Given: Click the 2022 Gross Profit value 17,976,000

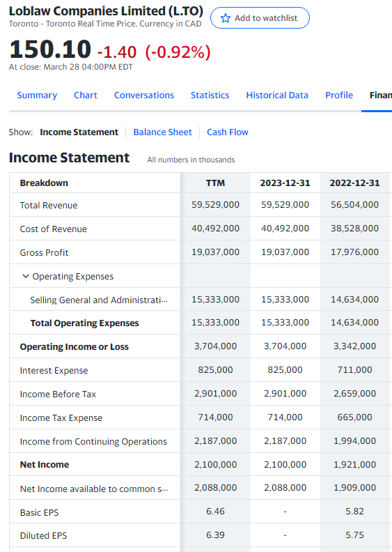Looking at the screenshot, I should point(354,252).
